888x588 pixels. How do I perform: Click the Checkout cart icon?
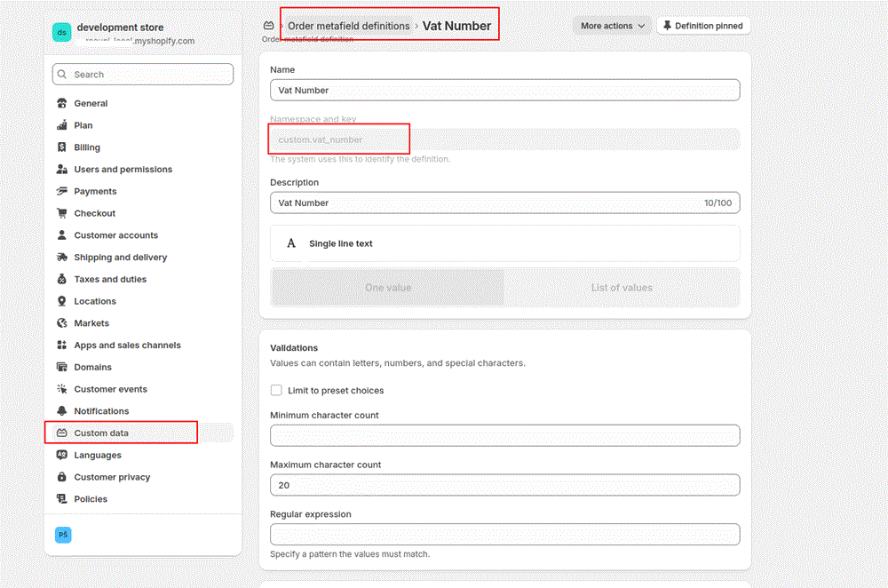point(62,213)
